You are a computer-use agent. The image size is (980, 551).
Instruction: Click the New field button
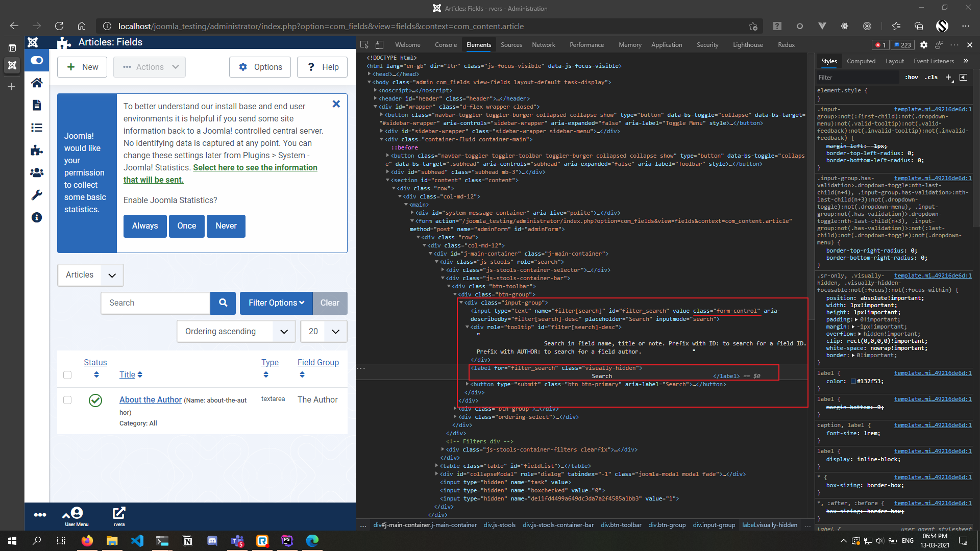click(x=82, y=67)
